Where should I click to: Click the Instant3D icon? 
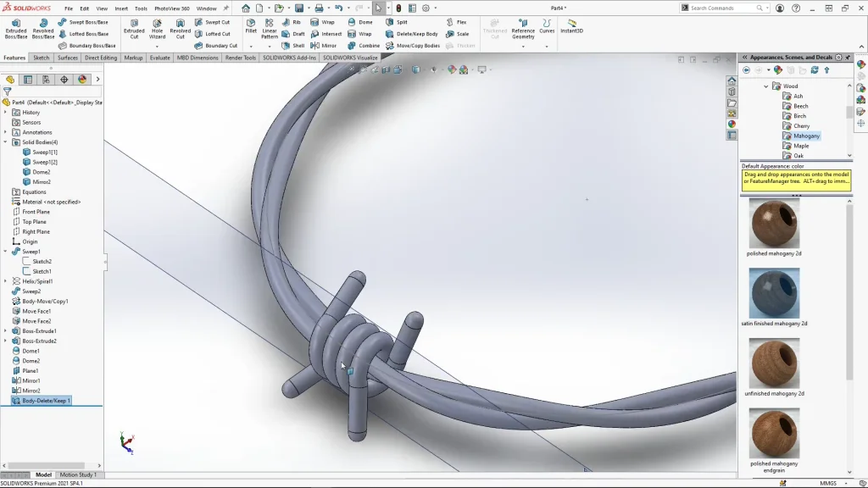tap(571, 26)
